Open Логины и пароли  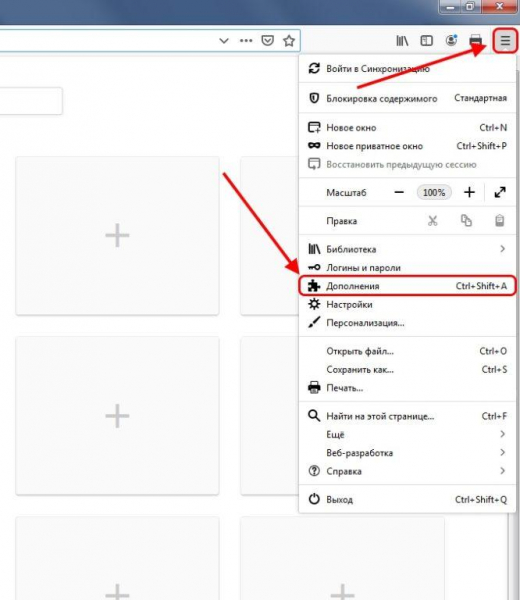pyautogui.click(x=408, y=267)
